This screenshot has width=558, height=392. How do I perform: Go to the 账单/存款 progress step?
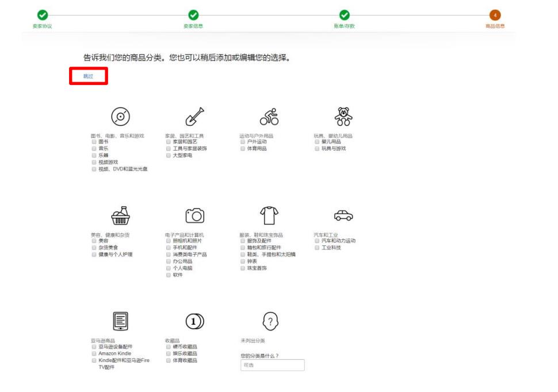click(344, 16)
